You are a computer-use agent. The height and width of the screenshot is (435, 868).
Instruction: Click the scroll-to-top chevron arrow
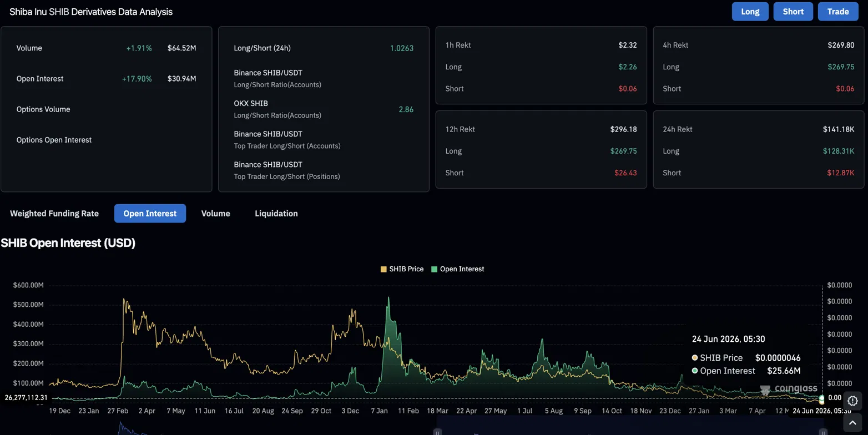852,423
